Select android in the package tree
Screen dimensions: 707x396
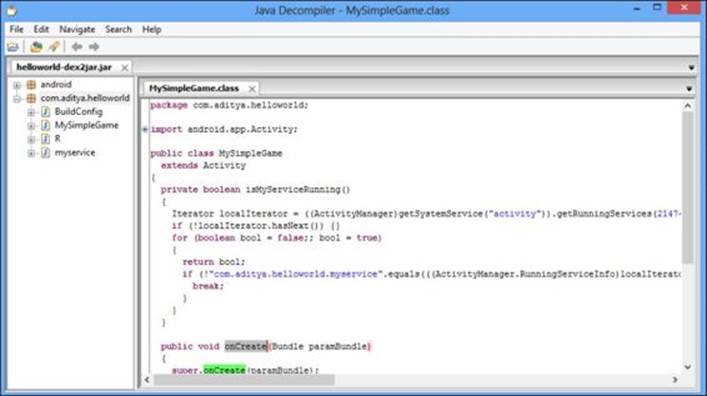pyautogui.click(x=56, y=84)
